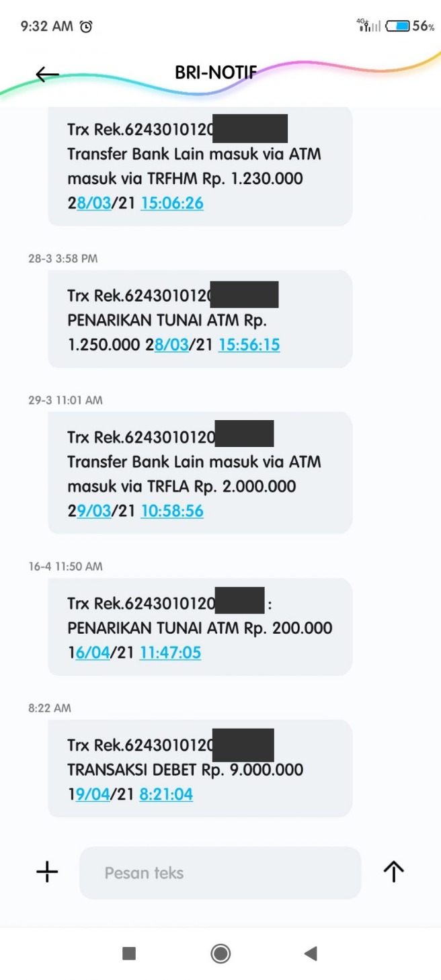Viewport: 441px width, 980px height.
Task: Tap the battery indicator in status bar
Action: tap(410, 26)
